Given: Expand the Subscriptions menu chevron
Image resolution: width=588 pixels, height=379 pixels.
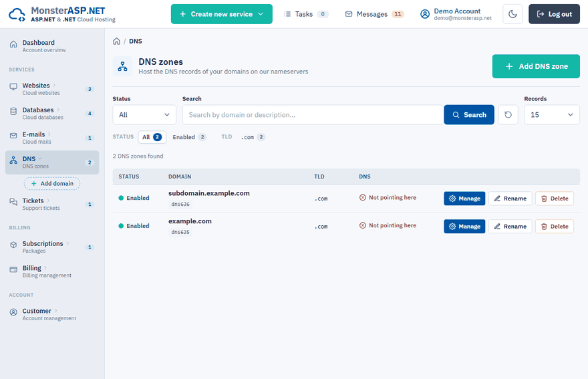Looking at the screenshot, I should click(67, 243).
